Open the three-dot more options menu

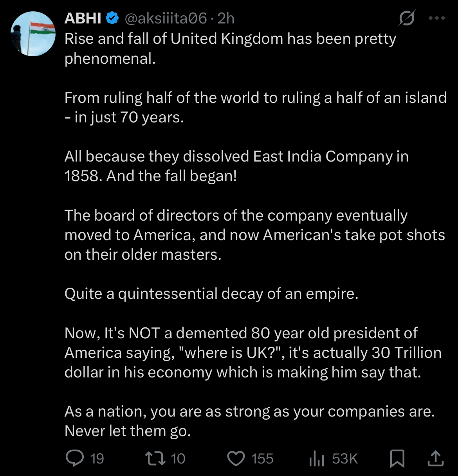tap(437, 18)
